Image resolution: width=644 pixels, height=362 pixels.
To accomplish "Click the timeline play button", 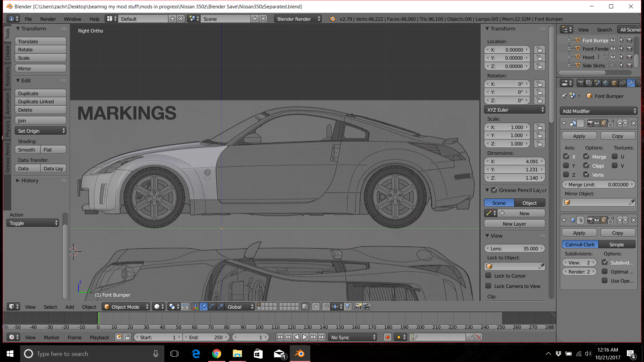I will [x=305, y=337].
